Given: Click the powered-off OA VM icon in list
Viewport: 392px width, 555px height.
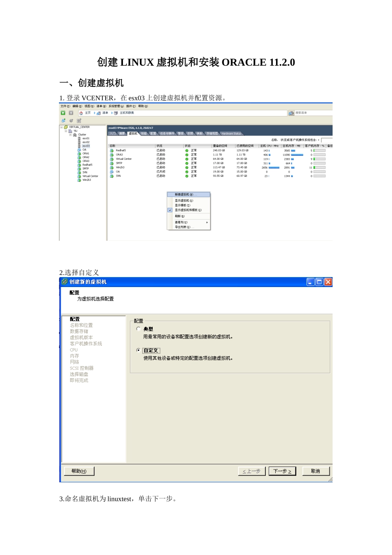Looking at the screenshot, I should [x=111, y=172].
